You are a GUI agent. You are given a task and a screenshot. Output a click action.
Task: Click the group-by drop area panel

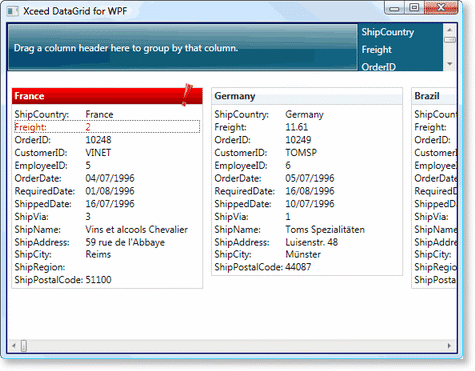coord(182,48)
